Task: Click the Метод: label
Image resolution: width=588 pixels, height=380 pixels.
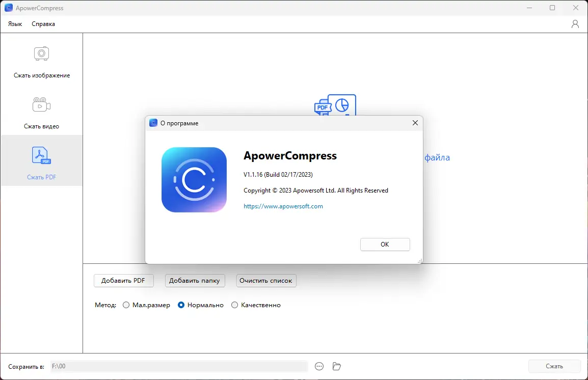Action: coord(105,305)
